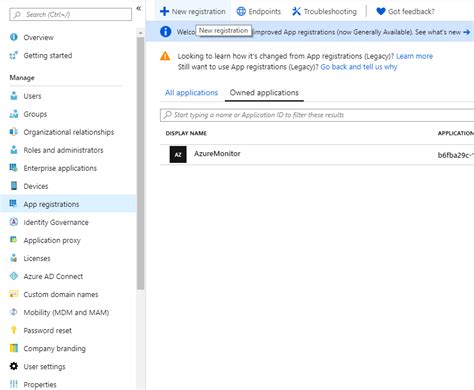Click the b6fba29c application ID cell
Image resolution: width=474 pixels, height=390 pixels.
click(455, 155)
